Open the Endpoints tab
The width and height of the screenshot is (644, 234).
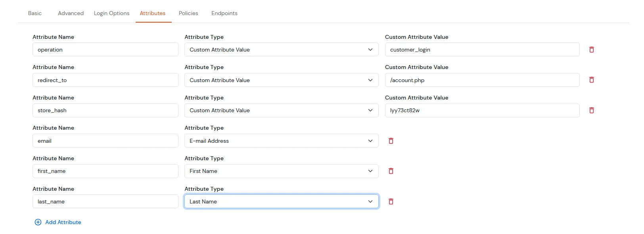pos(224,13)
